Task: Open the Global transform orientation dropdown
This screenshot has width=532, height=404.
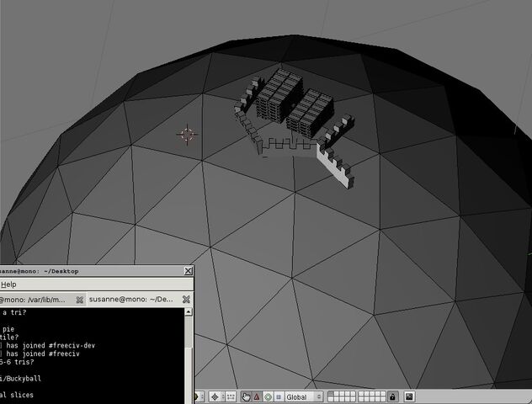Action: [304, 396]
